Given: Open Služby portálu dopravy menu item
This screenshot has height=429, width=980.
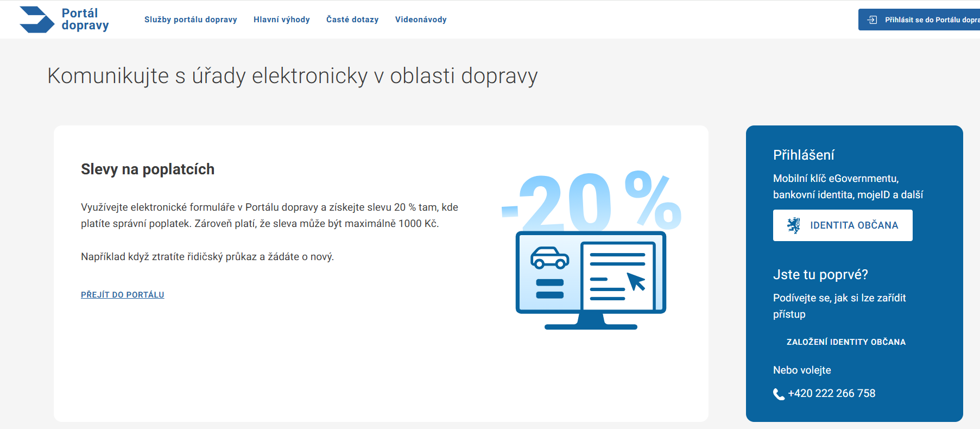Looking at the screenshot, I should pyautogui.click(x=191, y=20).
